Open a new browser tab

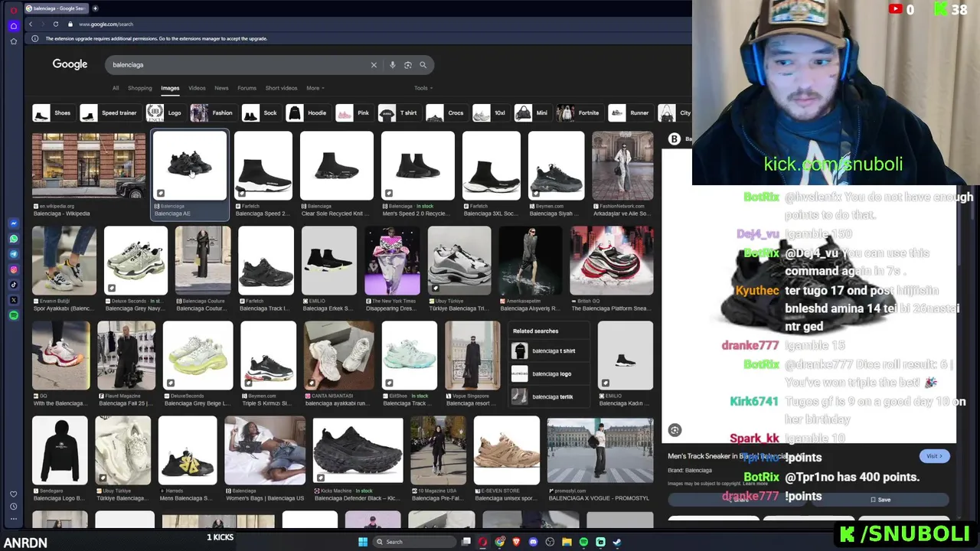95,8
